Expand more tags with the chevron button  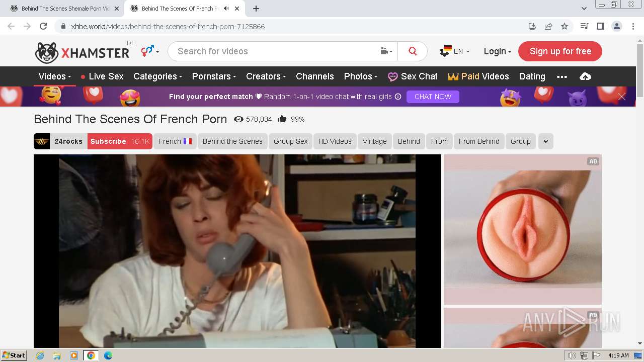coord(546,141)
